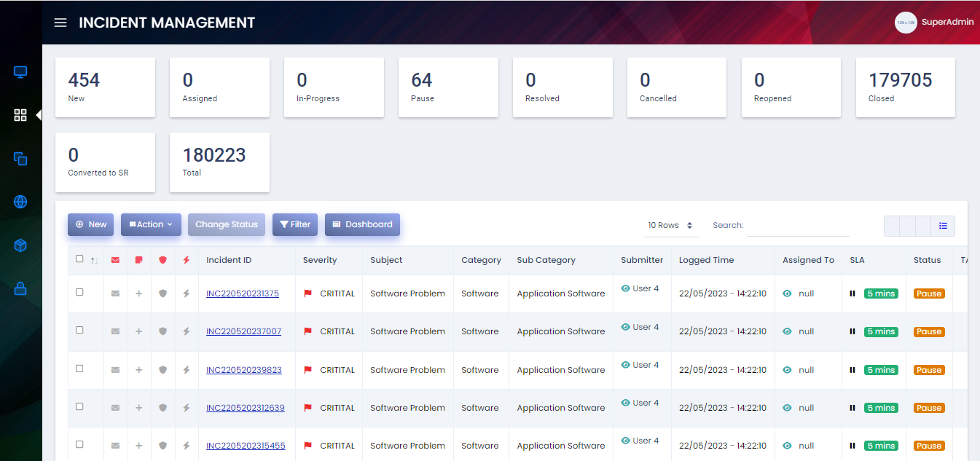Open incident link INC220520239823
Image resolution: width=980 pixels, height=461 pixels.
tap(244, 370)
